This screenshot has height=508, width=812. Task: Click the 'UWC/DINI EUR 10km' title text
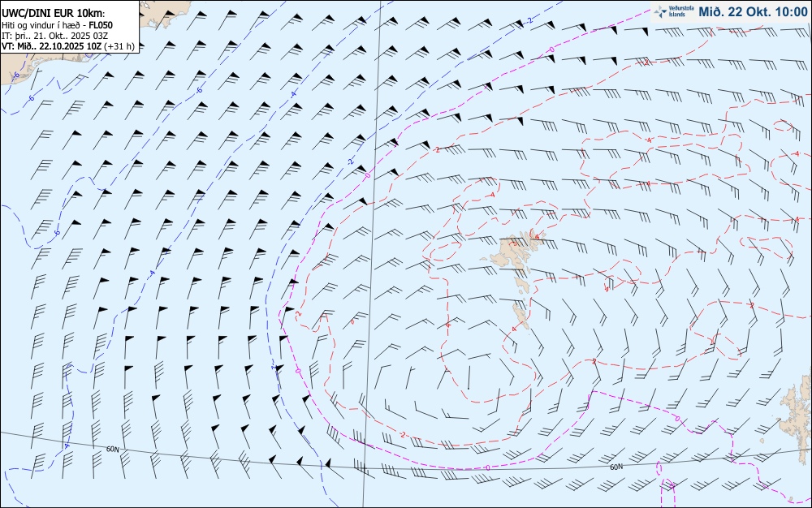(52, 14)
